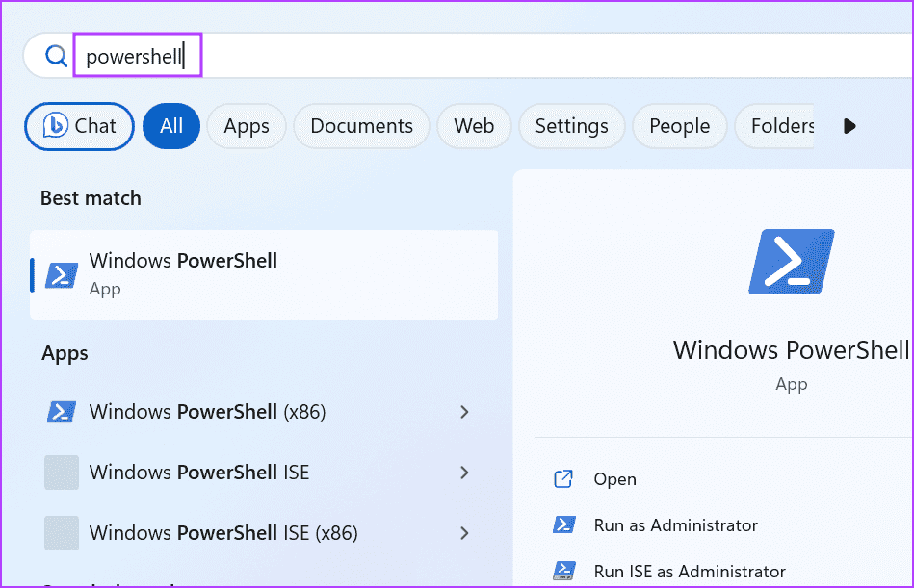Click the Best match heading
Screen dimensions: 914x588
pos(91,198)
